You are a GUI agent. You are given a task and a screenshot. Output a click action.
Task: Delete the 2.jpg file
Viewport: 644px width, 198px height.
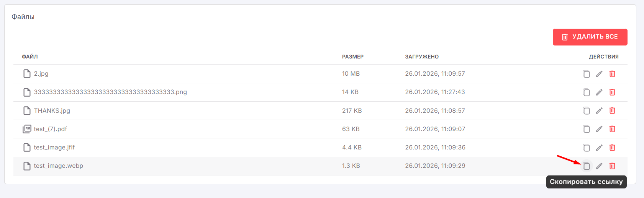click(612, 74)
